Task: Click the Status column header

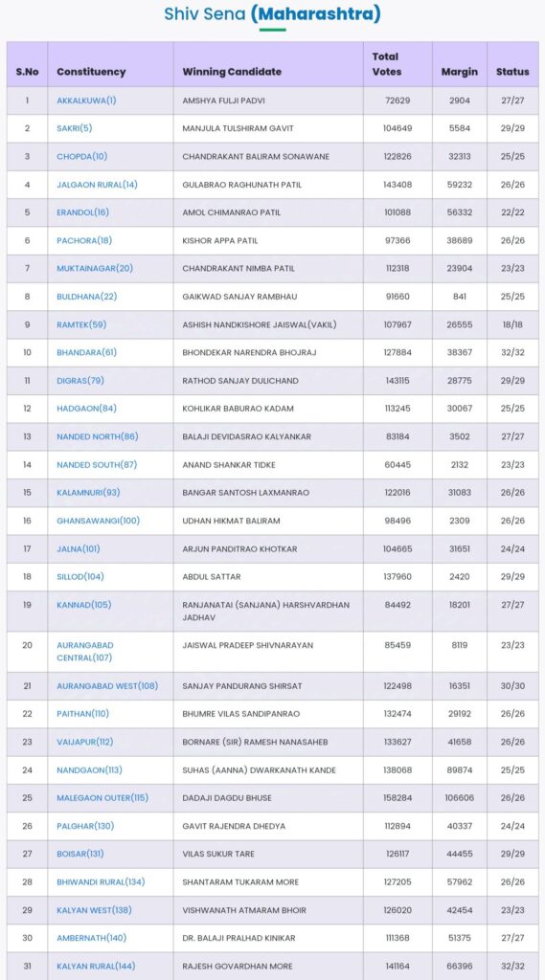Action: coord(512,72)
